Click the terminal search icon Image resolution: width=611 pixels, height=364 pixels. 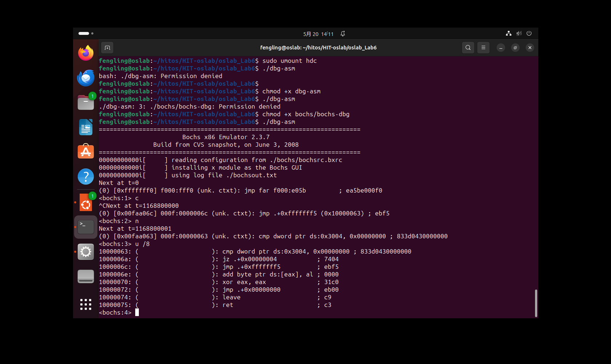[x=468, y=48]
